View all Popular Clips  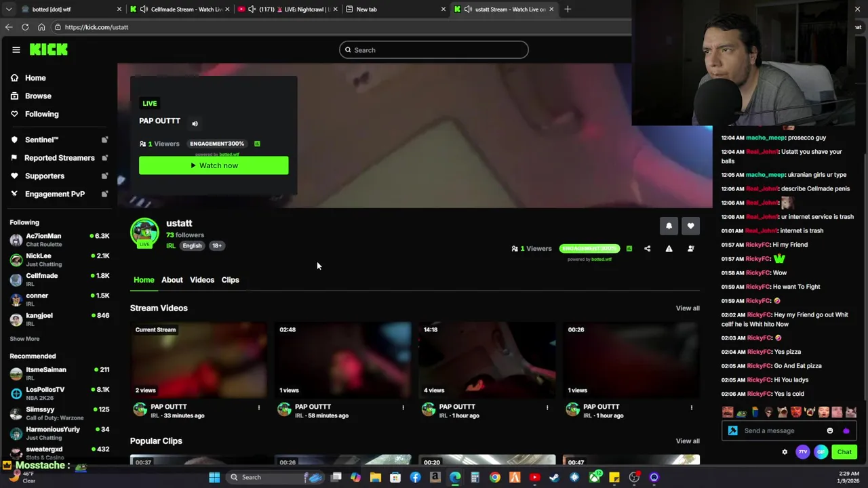(x=688, y=441)
